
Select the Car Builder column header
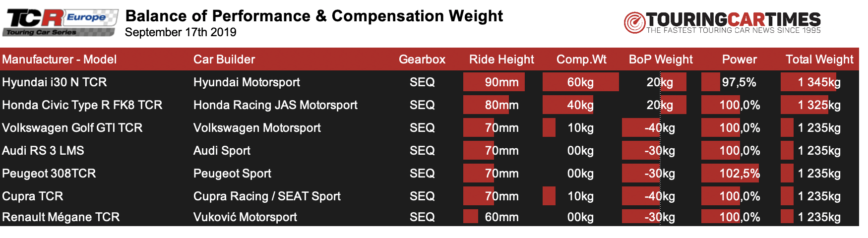click(x=224, y=59)
